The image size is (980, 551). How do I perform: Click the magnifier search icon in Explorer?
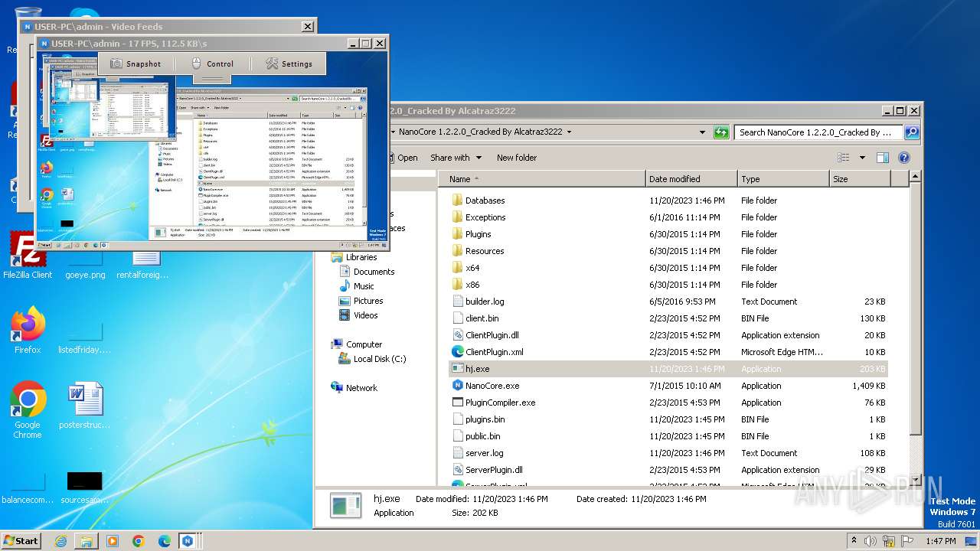[911, 132]
